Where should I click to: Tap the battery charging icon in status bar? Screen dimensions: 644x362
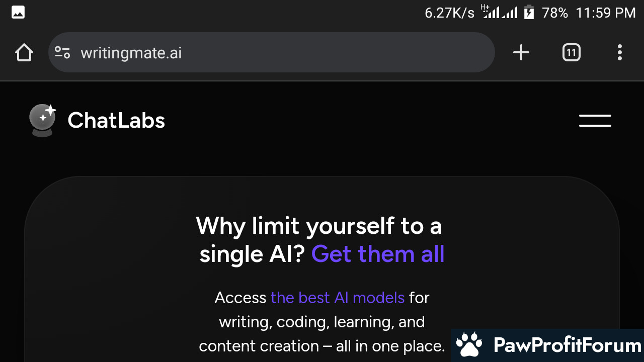(x=529, y=13)
